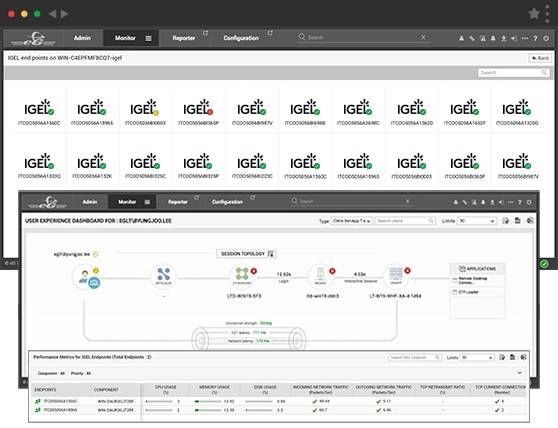Click red alert badge on StoreFront node

[254, 271]
